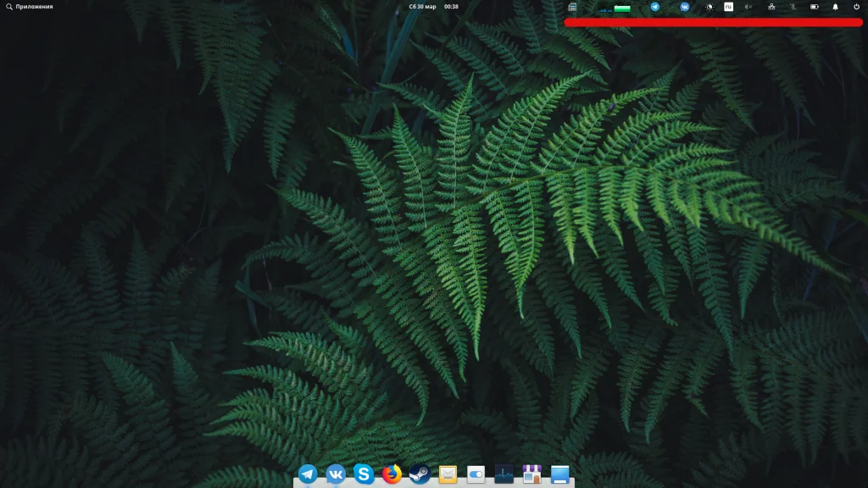Launch Firefox from the dock
The image size is (868, 488).
pos(392,474)
